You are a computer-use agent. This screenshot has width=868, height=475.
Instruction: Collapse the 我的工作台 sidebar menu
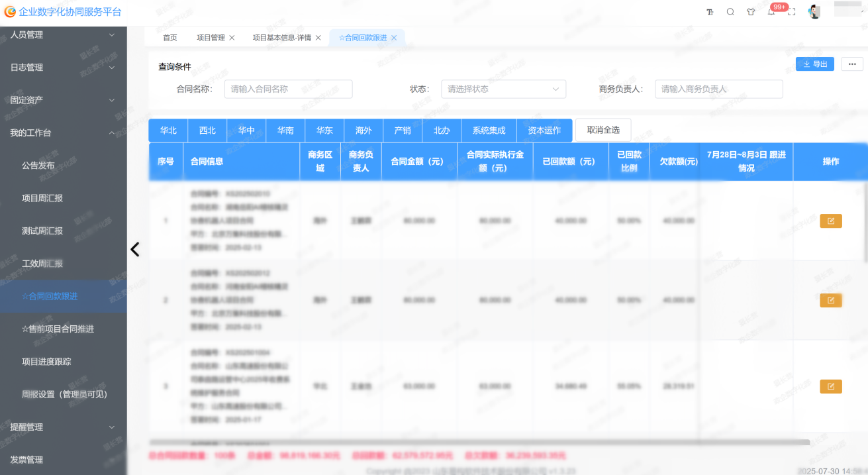tap(63, 132)
